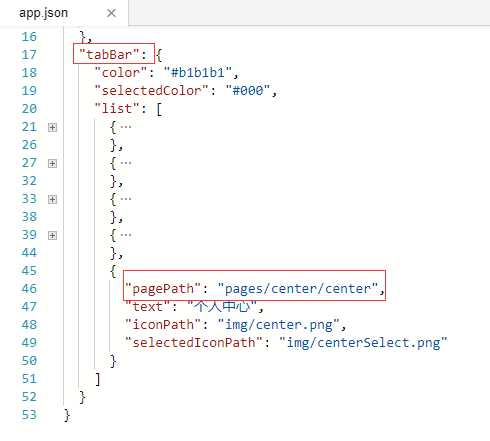The height and width of the screenshot is (441, 490).
Task: Select the "img/center.png" value
Action: click(279, 324)
